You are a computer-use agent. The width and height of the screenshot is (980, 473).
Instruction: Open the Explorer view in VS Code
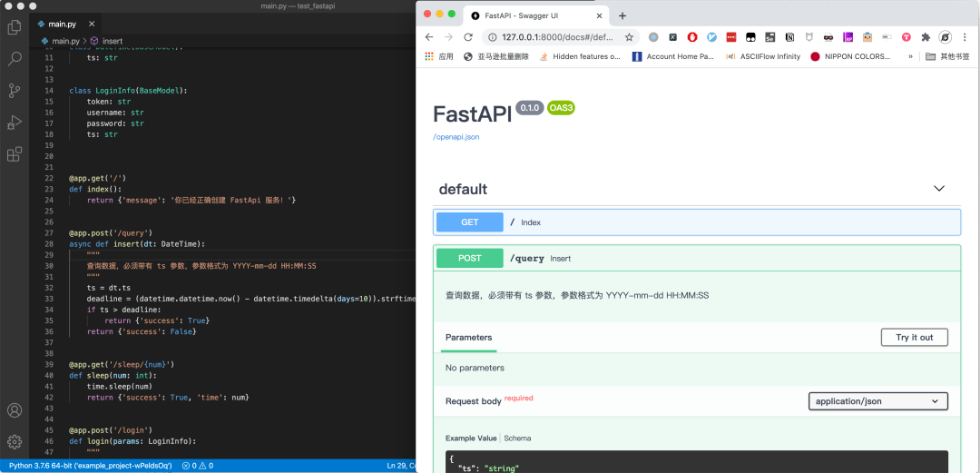pos(14,27)
